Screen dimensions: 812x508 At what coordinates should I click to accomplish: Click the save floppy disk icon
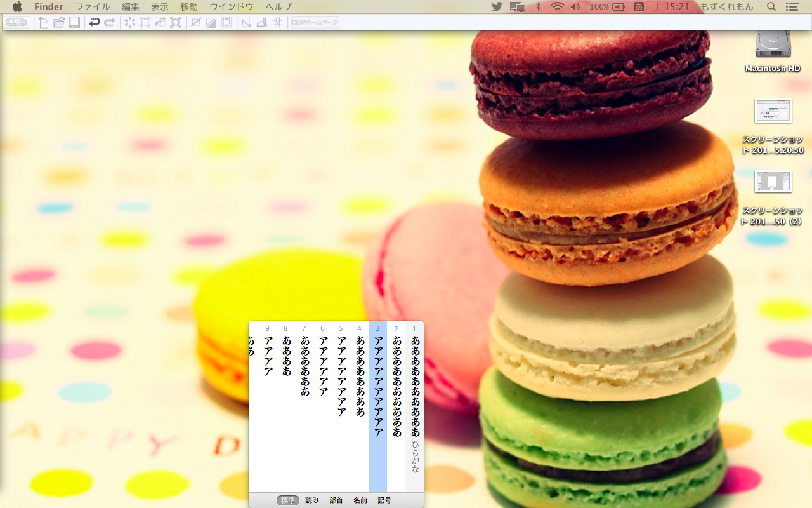tap(74, 23)
